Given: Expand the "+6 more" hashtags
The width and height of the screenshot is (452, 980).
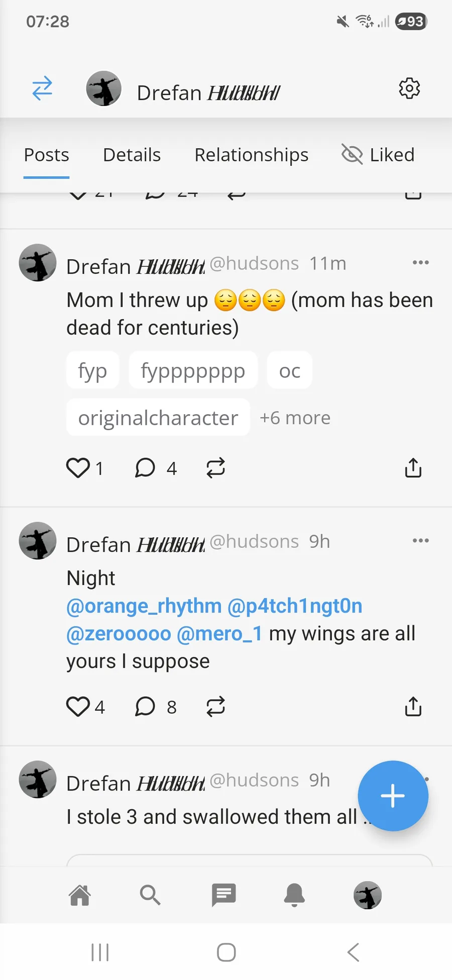Looking at the screenshot, I should (295, 418).
